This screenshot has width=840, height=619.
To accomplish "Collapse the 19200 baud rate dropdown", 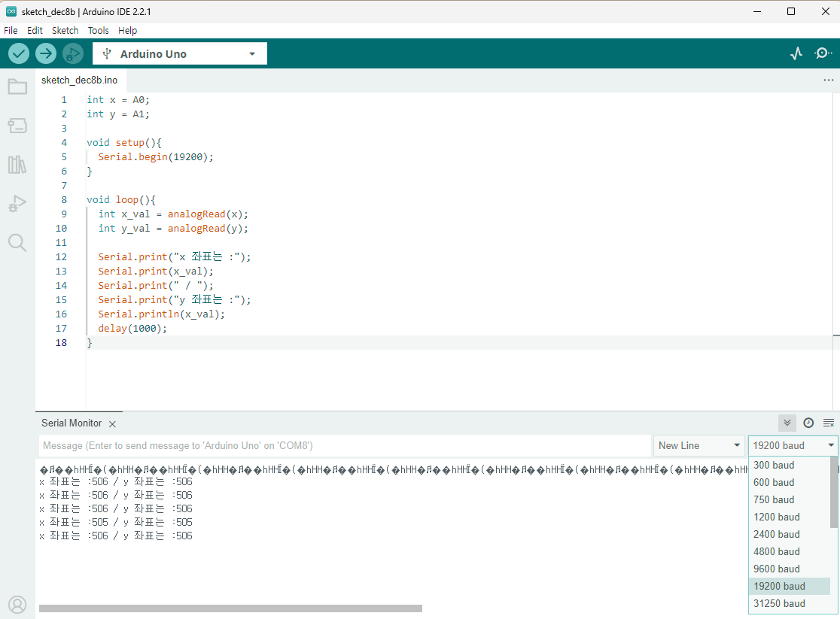I will click(x=793, y=445).
